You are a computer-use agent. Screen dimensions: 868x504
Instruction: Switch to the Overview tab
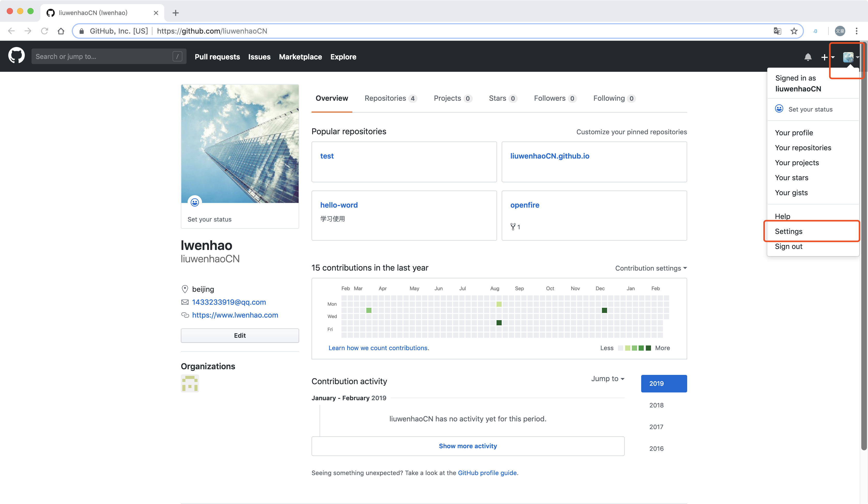click(332, 98)
